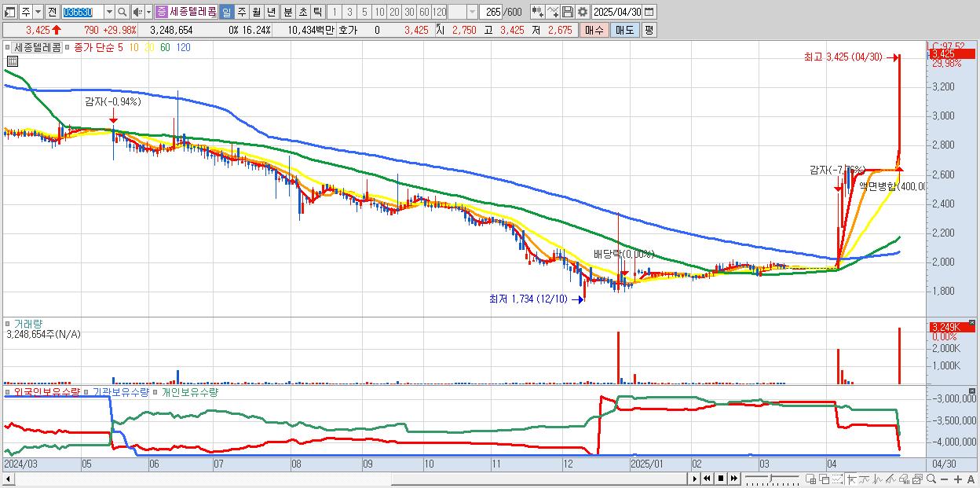
Task: Click the add chart pane icon
Action: tap(811, 479)
